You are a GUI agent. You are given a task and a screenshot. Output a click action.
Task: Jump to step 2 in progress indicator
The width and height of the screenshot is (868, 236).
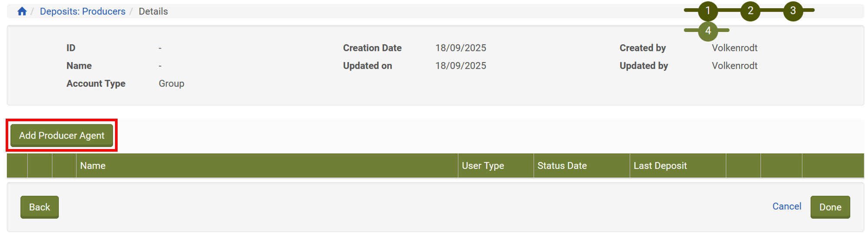[750, 11]
